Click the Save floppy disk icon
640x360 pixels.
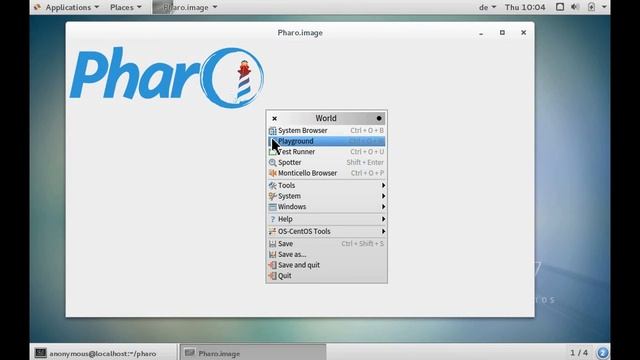[x=272, y=244]
